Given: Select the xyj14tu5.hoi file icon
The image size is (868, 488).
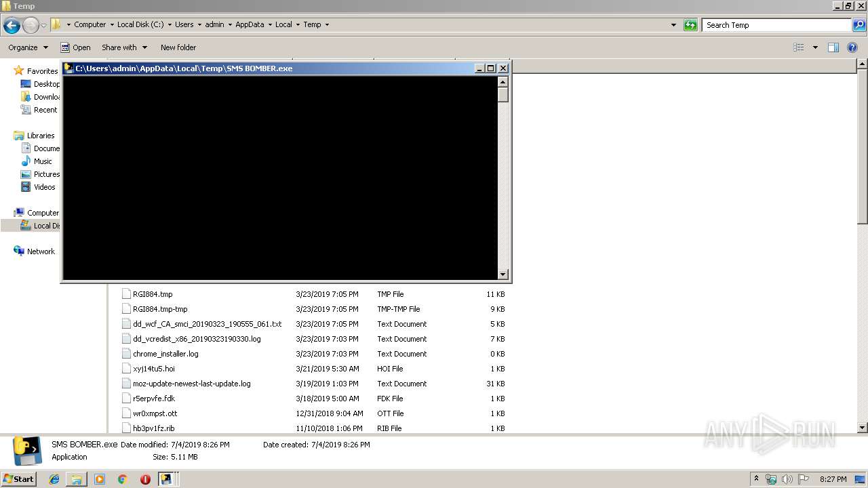Looking at the screenshot, I should [126, 369].
